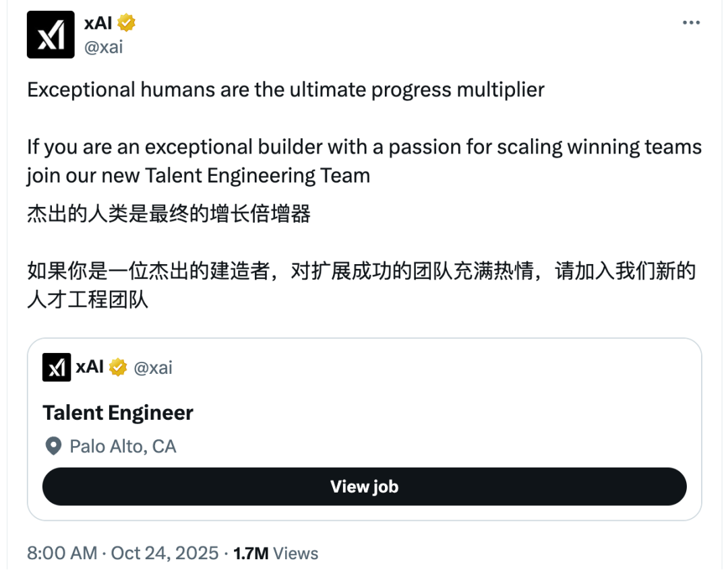This screenshot has width=728, height=570.
Task: Click the @xai handle in job card
Action: pos(153,367)
